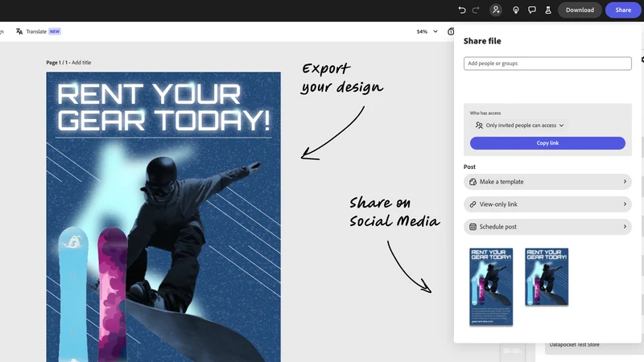Click the chain link icon on View-only link
This screenshot has height=362, width=644.
coord(473,204)
